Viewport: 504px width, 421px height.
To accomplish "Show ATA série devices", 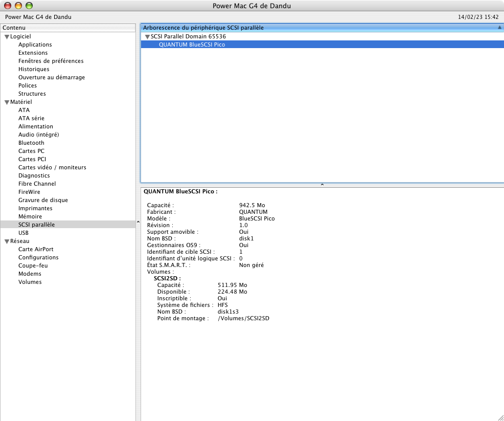I will point(31,118).
